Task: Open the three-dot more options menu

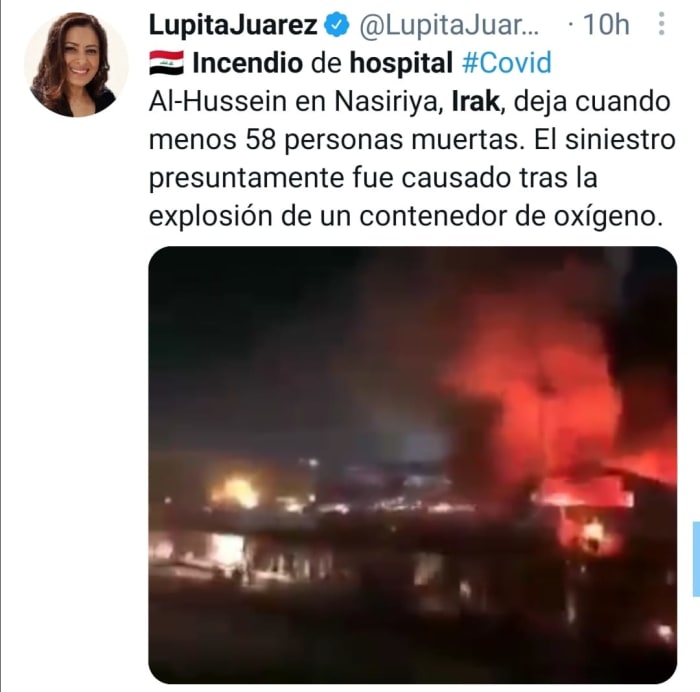Action: point(662,24)
